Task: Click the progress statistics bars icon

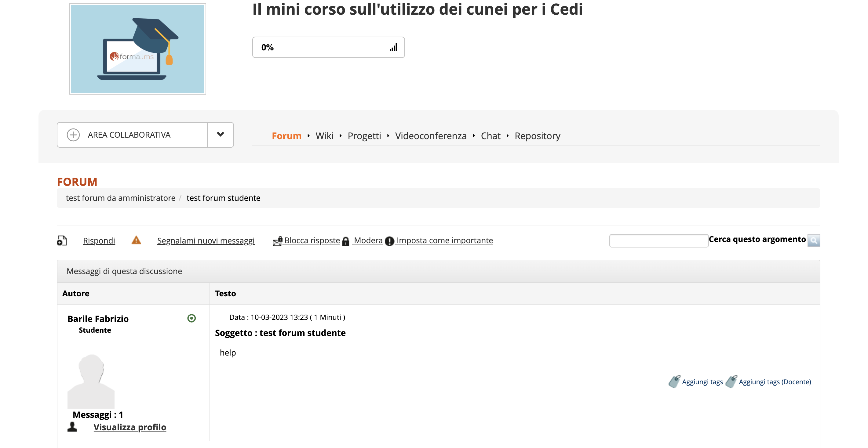Action: click(x=393, y=48)
